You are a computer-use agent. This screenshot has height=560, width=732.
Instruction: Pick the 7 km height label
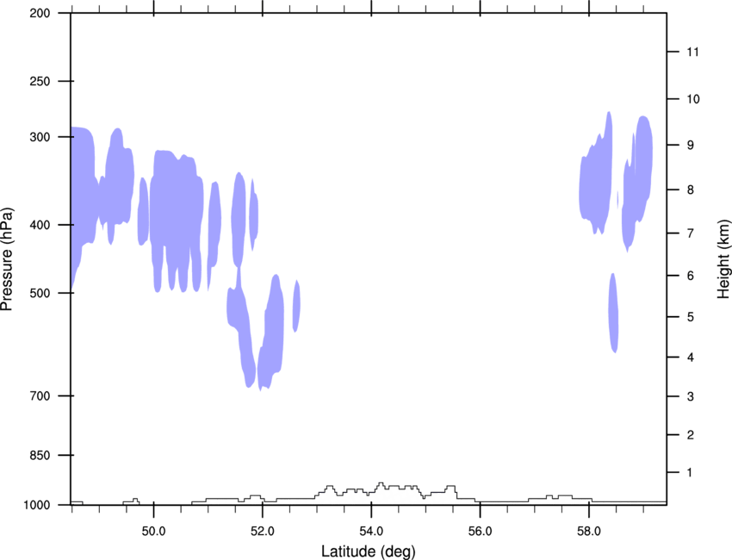690,233
